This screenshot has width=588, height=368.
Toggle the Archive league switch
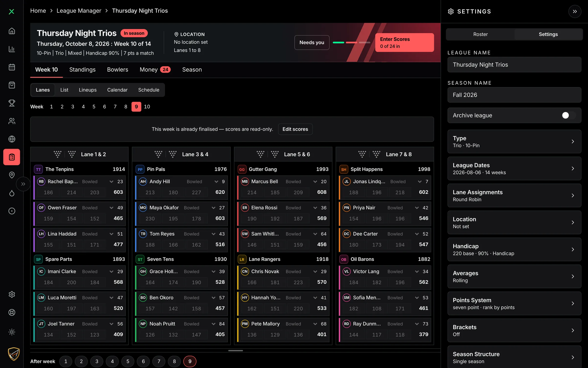pyautogui.click(x=568, y=115)
